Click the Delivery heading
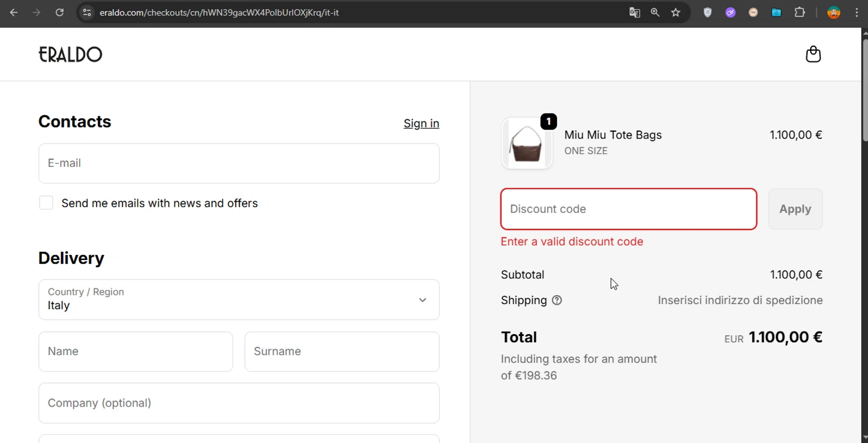Screen dimensions: 868x443 pos(71,258)
